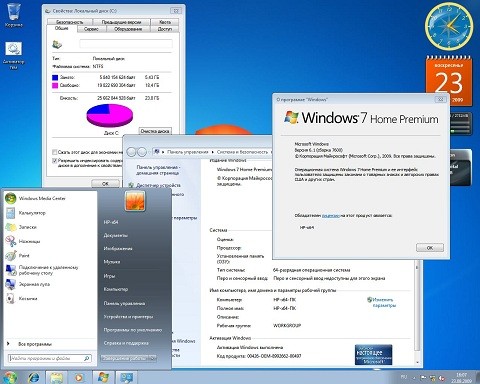Click OK in the About Windows dialog

[430, 248]
